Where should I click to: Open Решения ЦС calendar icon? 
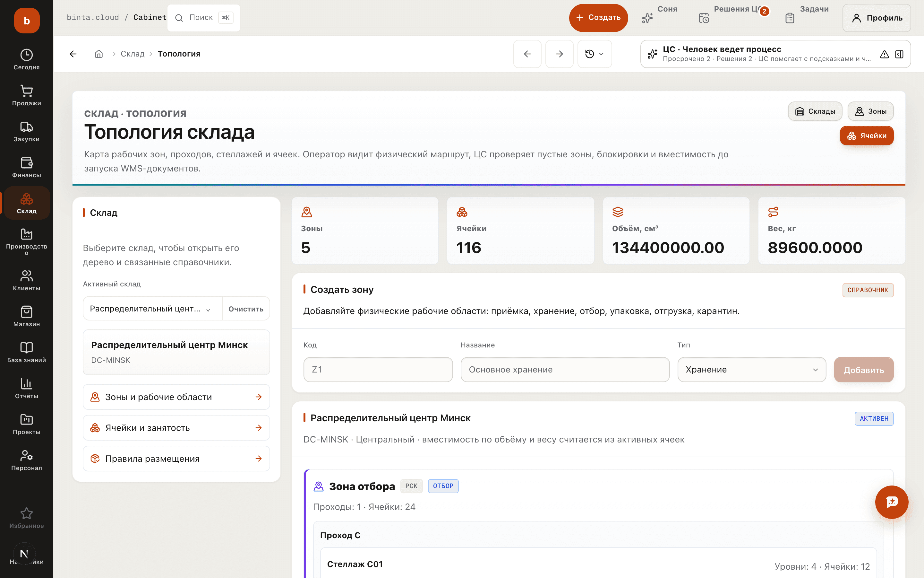pos(704,18)
